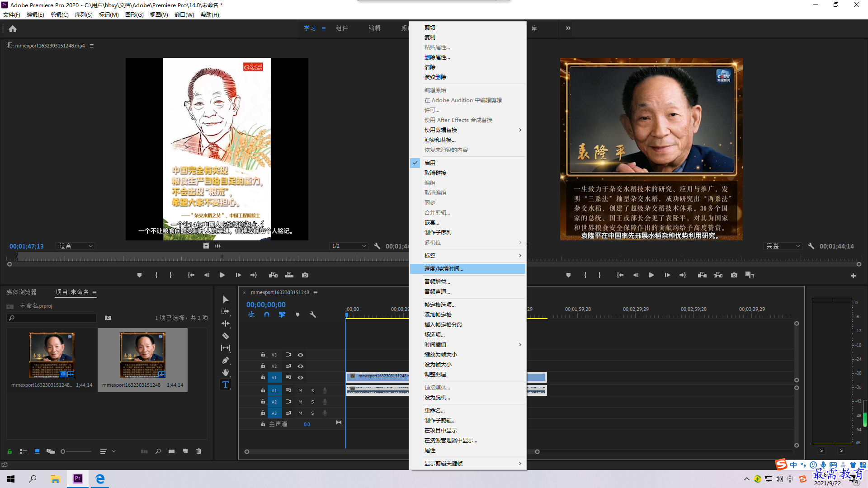Click timeline horizontal zoom scrollbar
The width and height of the screenshot is (868, 488).
coord(392,451)
